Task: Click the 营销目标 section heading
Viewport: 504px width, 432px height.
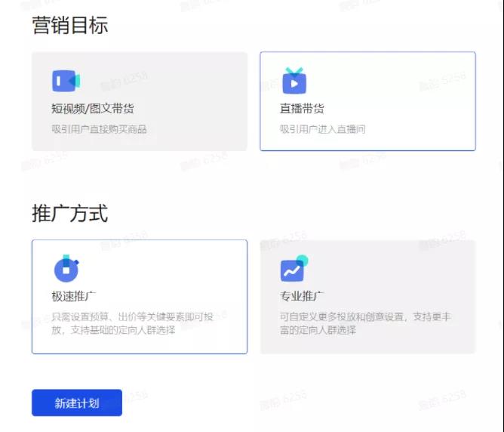Action: click(69, 25)
